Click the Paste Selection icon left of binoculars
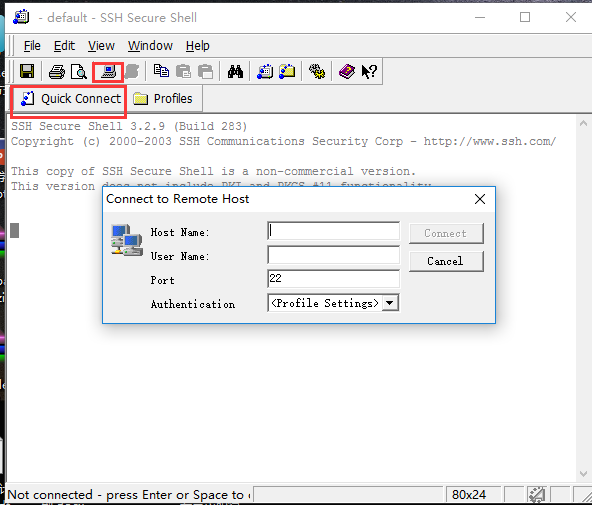 coord(206,71)
